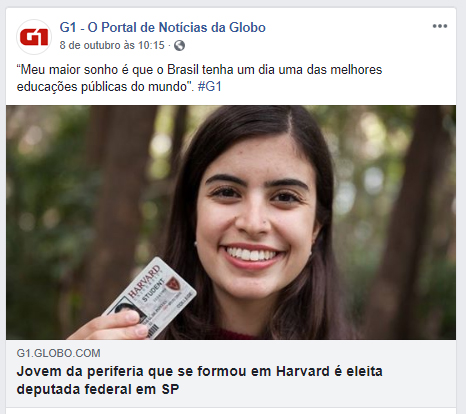466x414 pixels.
Task: Open the post options three-dot menu
Action: pos(440,26)
